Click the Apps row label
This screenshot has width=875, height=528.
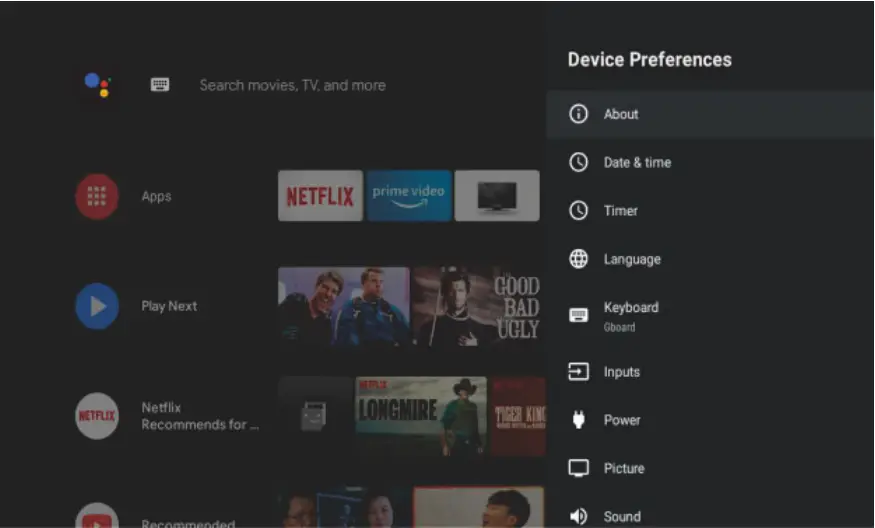coord(156,196)
